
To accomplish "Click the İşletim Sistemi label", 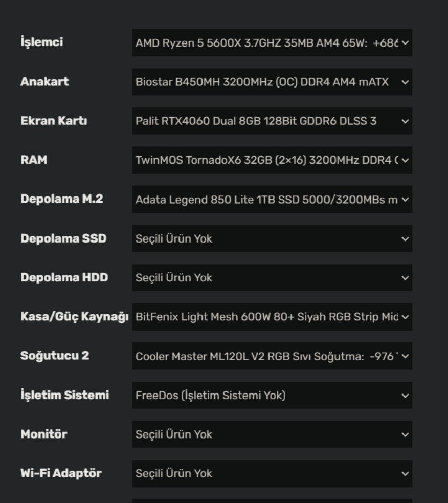I will [x=64, y=396].
